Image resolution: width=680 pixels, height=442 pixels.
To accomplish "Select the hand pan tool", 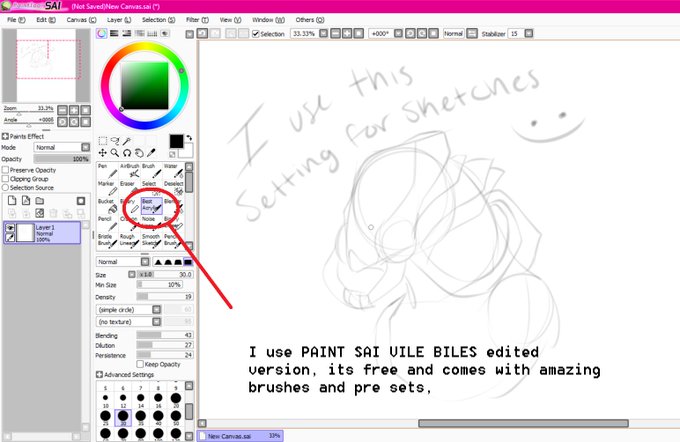I will coord(139,153).
